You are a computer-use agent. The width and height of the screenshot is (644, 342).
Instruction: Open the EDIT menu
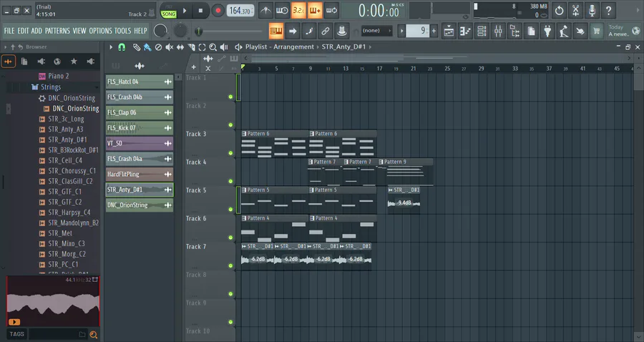point(23,31)
